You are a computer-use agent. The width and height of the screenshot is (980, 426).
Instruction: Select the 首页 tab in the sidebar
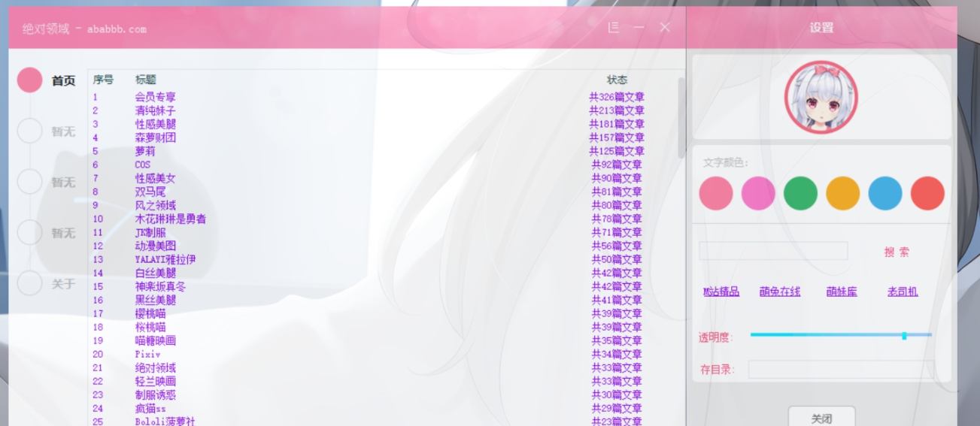pos(63,80)
